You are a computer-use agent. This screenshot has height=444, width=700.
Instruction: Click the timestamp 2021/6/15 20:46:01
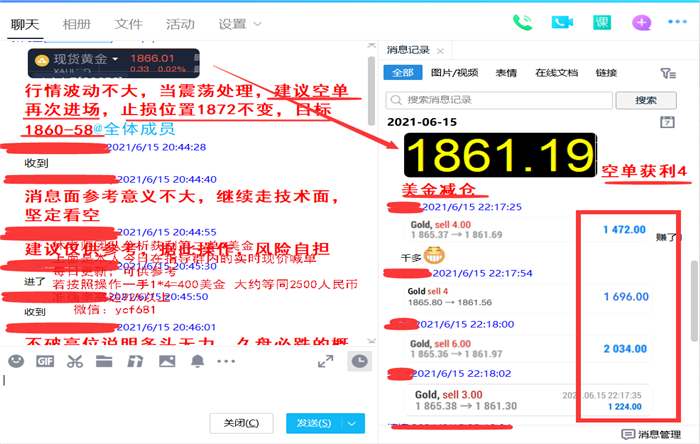[166, 328]
